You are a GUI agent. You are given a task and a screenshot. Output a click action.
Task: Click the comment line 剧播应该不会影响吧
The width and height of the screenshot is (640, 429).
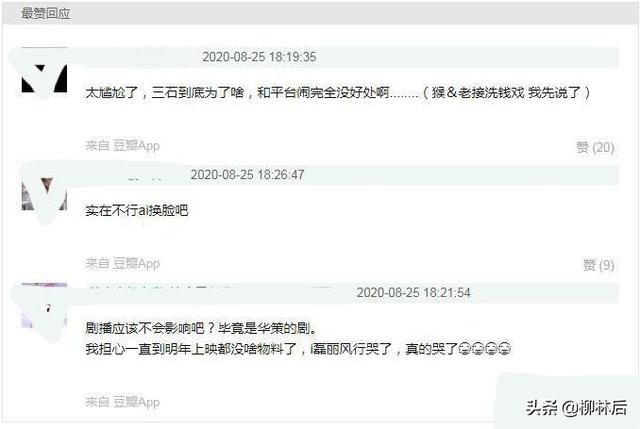[201, 328]
